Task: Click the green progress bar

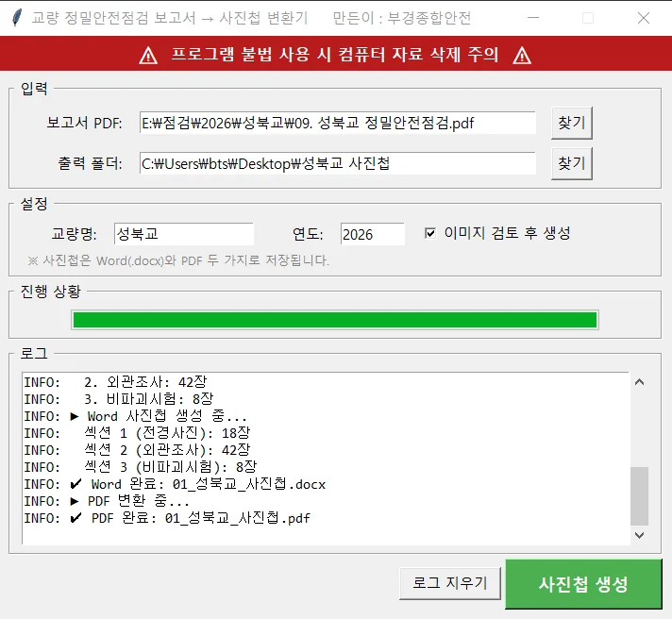Action: [x=335, y=320]
